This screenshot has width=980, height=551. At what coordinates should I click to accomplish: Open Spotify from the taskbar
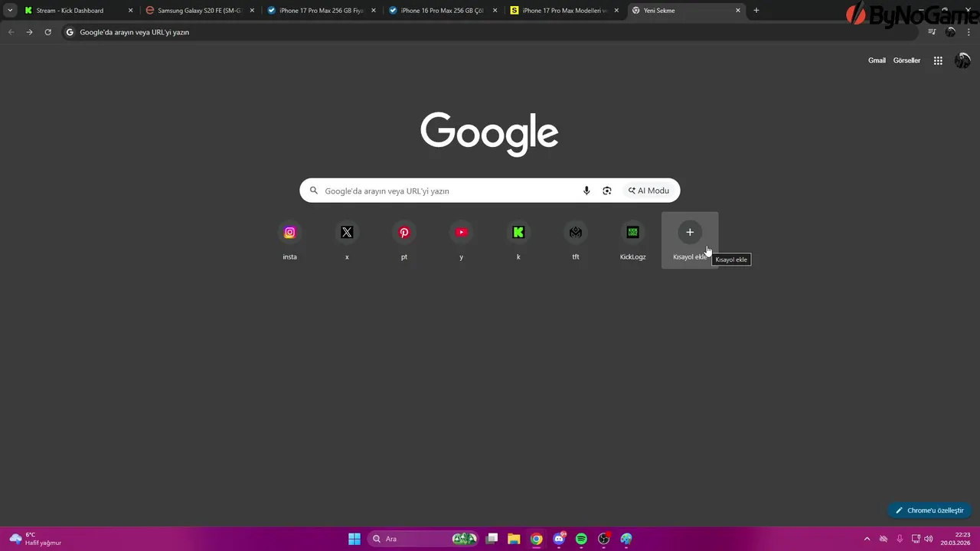tap(581, 539)
